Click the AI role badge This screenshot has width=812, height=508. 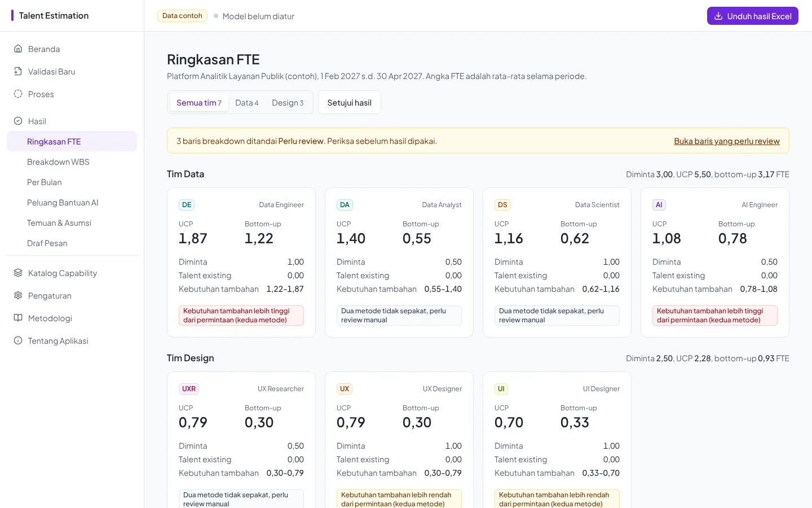pos(659,205)
